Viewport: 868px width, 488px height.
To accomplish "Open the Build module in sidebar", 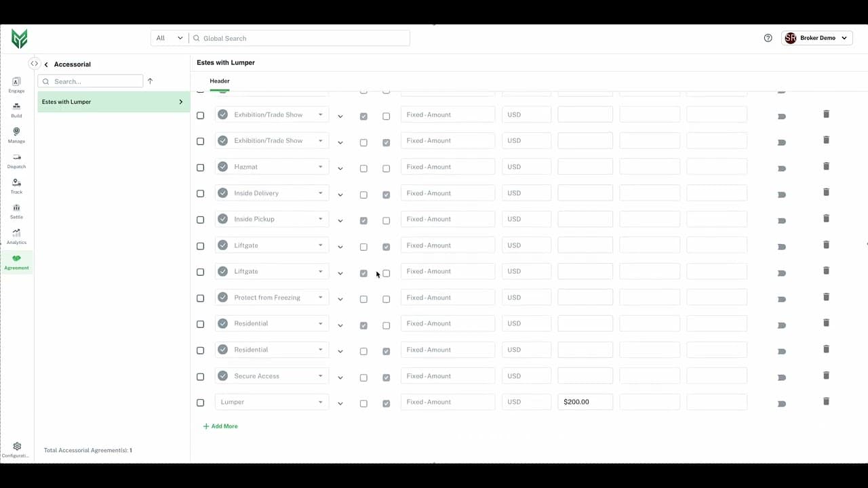I will coord(16,110).
